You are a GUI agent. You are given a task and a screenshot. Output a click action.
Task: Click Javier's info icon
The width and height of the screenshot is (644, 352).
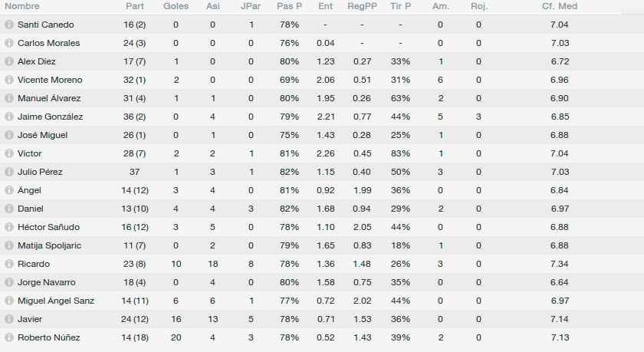tap(9, 319)
